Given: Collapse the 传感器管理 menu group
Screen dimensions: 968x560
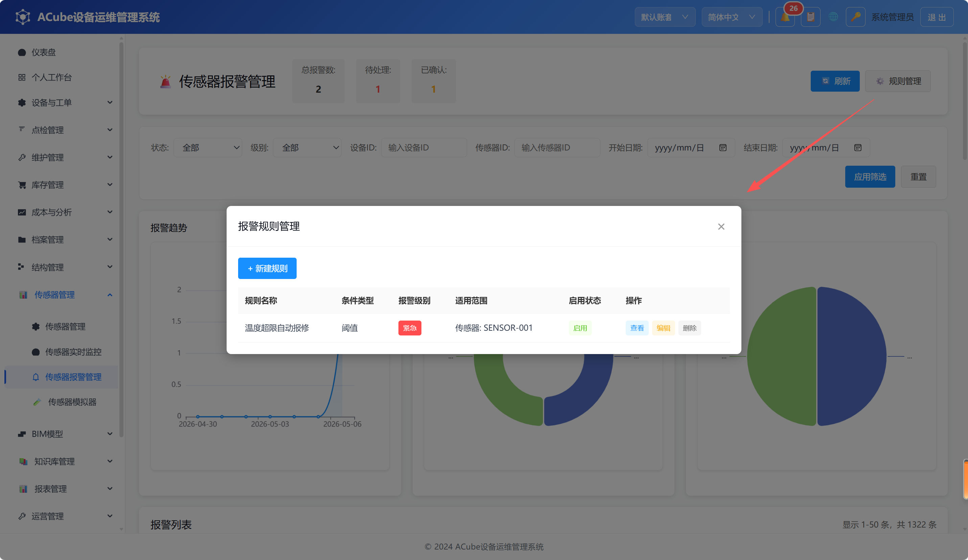Looking at the screenshot, I should click(65, 295).
